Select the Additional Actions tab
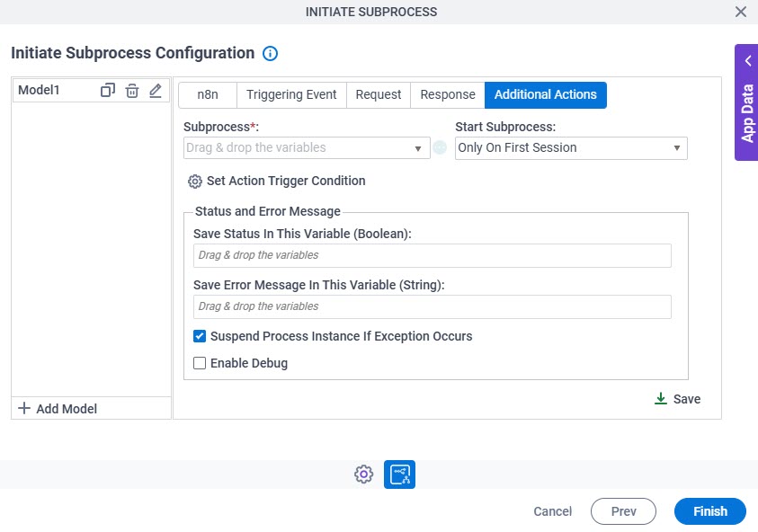The image size is (758, 532). tap(545, 94)
